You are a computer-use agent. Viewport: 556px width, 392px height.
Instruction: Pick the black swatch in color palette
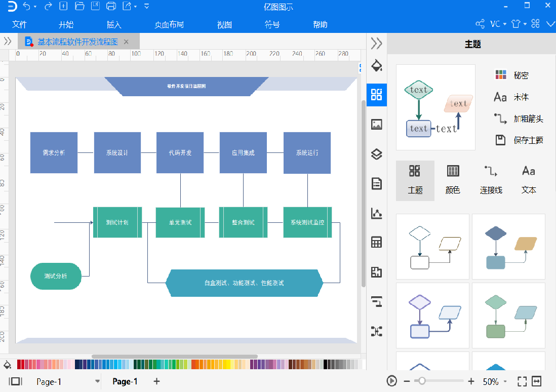coord(325,364)
